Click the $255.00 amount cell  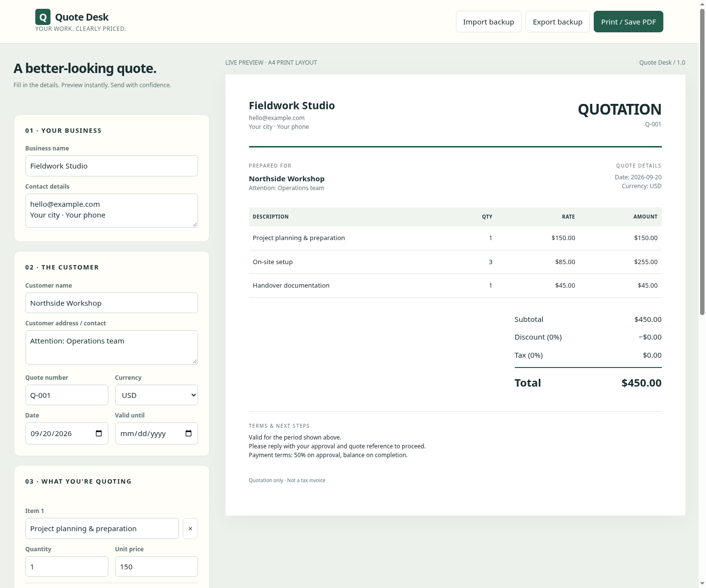646,262
